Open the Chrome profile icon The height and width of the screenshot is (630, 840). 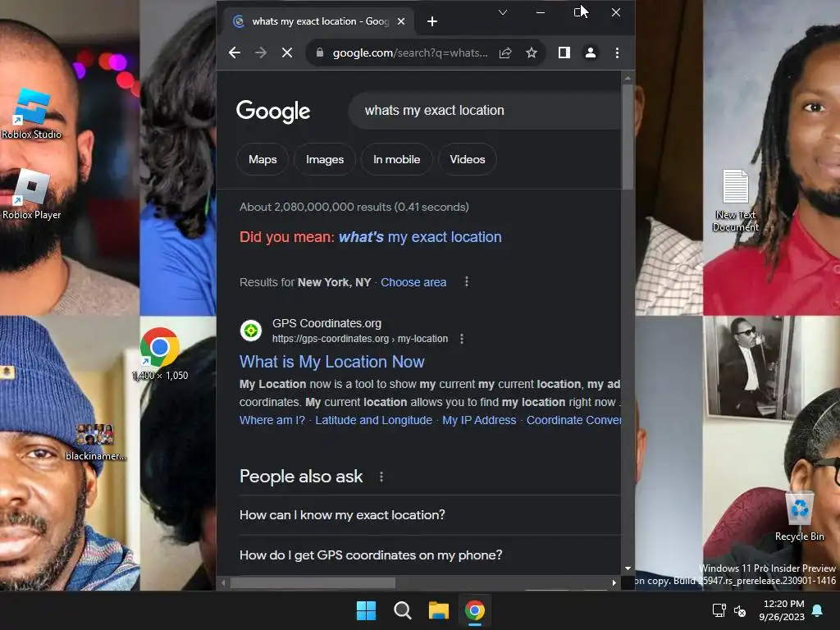pyautogui.click(x=591, y=52)
